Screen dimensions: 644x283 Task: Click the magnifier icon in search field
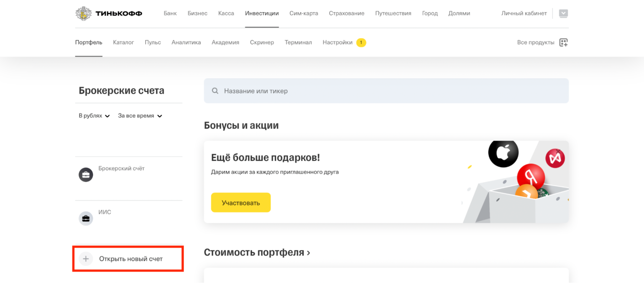coord(215,91)
